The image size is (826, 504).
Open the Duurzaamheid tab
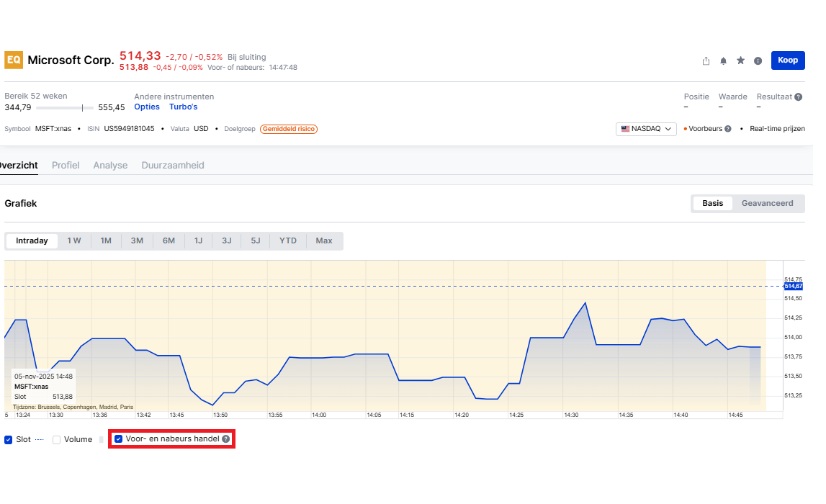click(172, 166)
